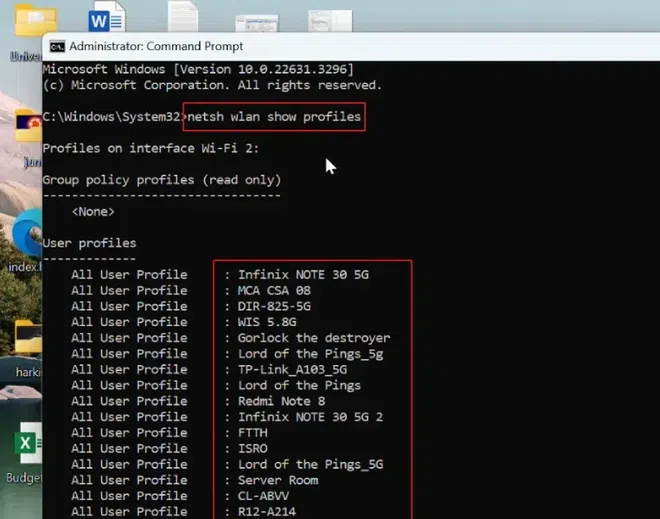Select the ISRO profile name
Viewport: 660px width, 519px height.
[253, 449]
